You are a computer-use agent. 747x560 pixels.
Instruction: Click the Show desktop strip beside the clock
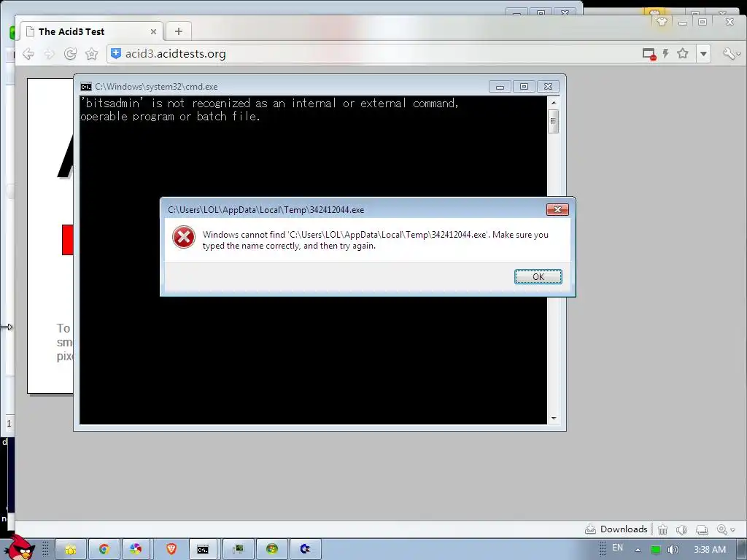point(742,550)
